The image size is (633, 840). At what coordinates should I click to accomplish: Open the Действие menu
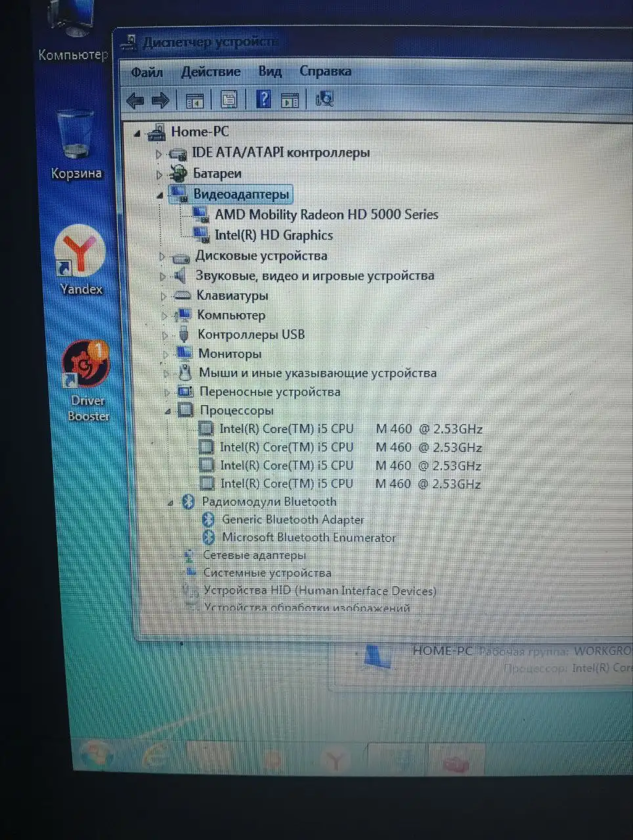click(210, 72)
